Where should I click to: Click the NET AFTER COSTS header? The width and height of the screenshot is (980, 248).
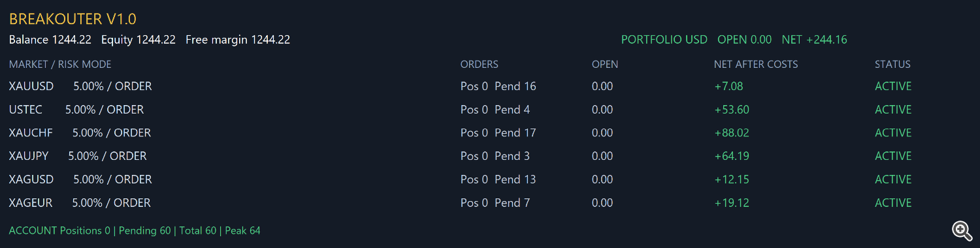756,64
